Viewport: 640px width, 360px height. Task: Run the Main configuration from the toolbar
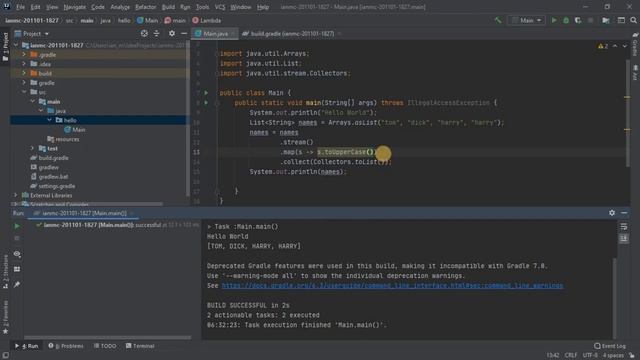(x=554, y=20)
